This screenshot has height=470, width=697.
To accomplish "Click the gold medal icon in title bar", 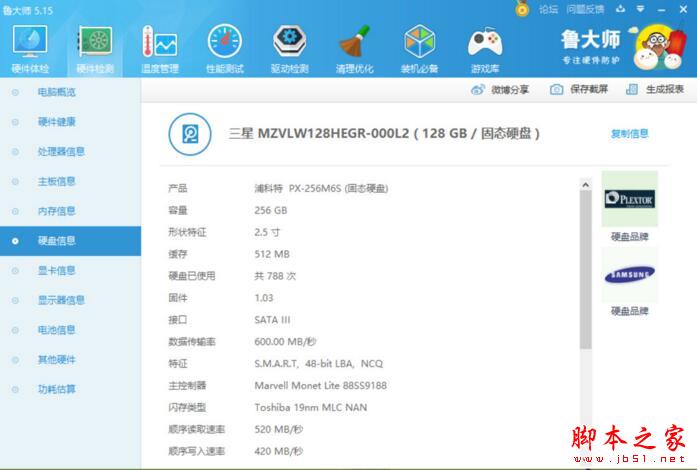I will click(522, 8).
